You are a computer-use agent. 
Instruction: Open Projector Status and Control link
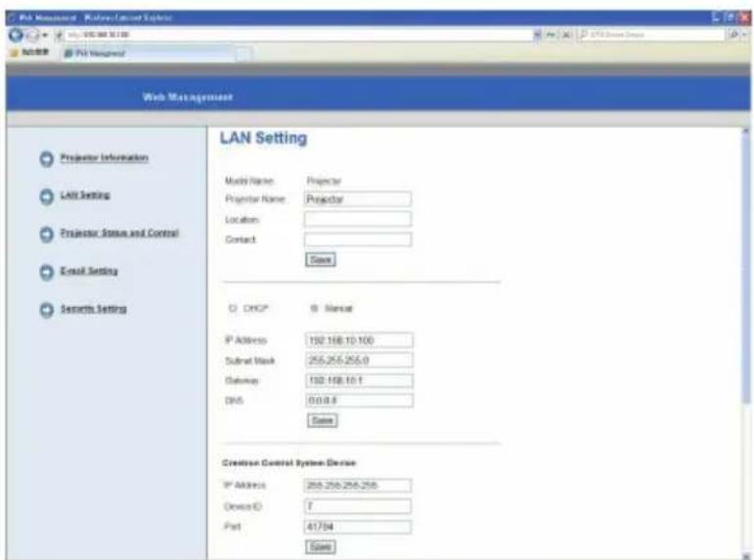tap(119, 233)
